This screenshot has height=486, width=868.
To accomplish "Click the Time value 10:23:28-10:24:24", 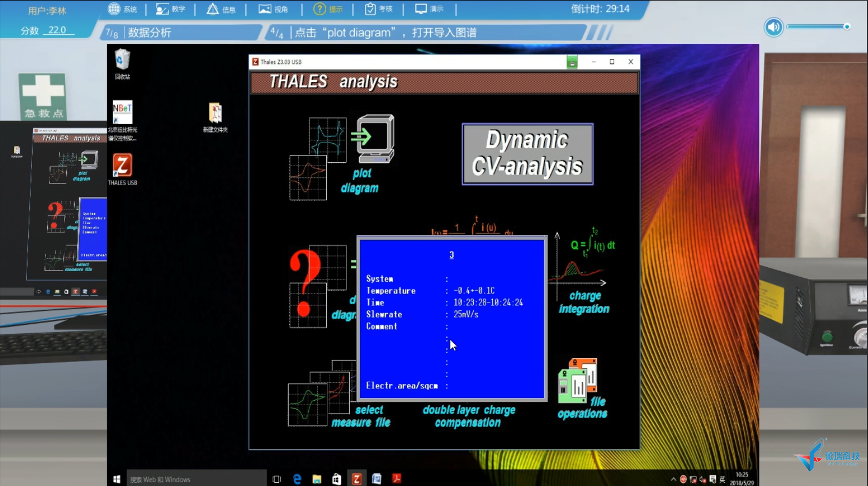I will 488,302.
